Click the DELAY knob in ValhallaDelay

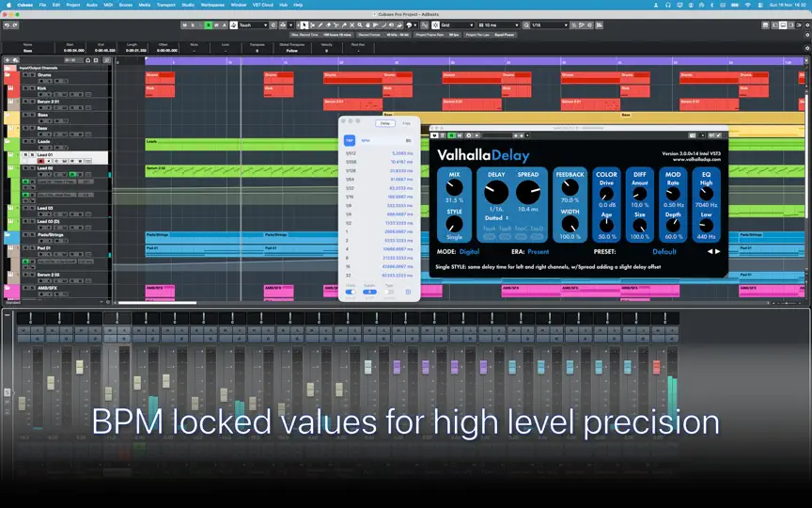pyautogui.click(x=496, y=192)
